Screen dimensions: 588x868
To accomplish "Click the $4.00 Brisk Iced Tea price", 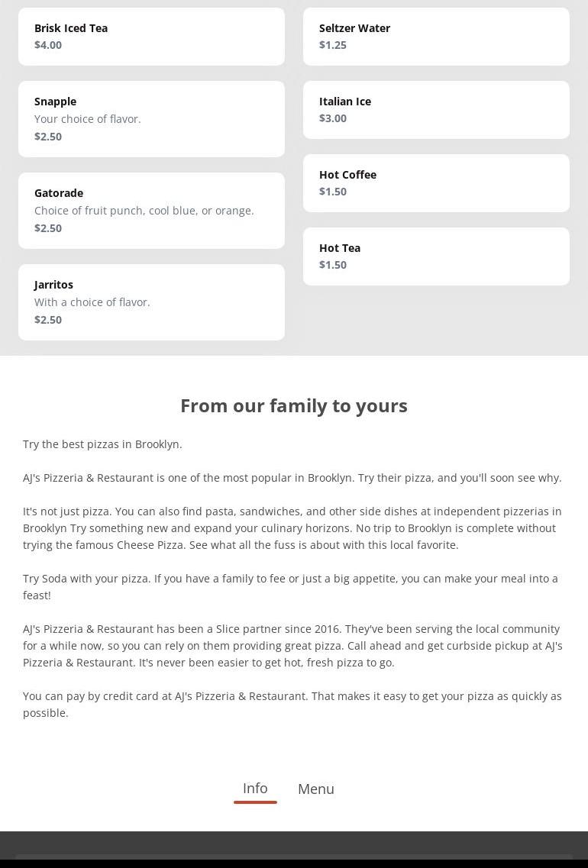I will tap(48, 45).
